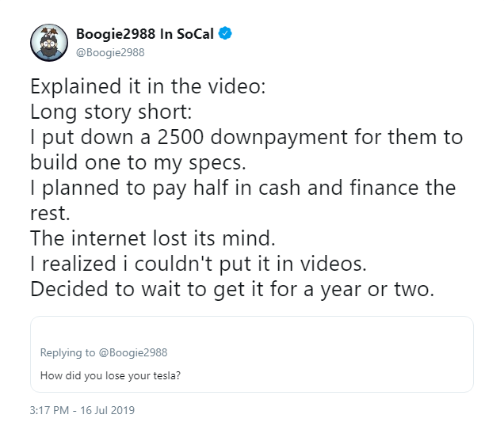Screen dimensions: 504x426
Task: Click the blue verified badge icon
Action: click(x=225, y=34)
